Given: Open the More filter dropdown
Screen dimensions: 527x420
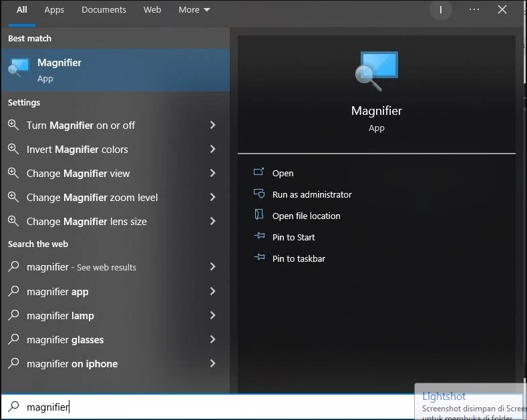Looking at the screenshot, I should click(194, 10).
